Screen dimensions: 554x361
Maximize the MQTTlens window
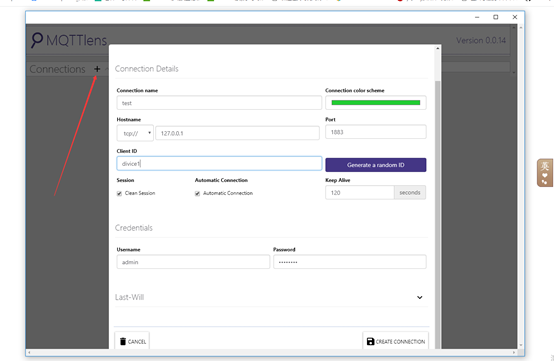coord(496,17)
